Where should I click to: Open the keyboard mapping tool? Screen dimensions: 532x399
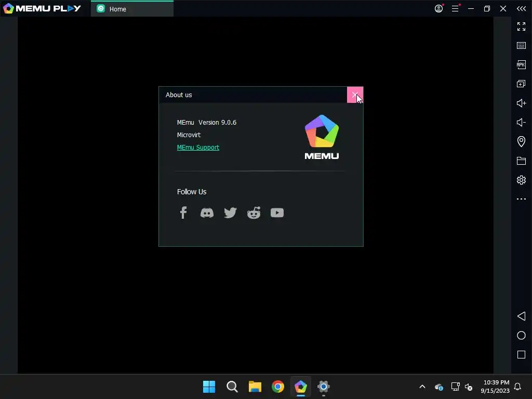click(x=521, y=46)
